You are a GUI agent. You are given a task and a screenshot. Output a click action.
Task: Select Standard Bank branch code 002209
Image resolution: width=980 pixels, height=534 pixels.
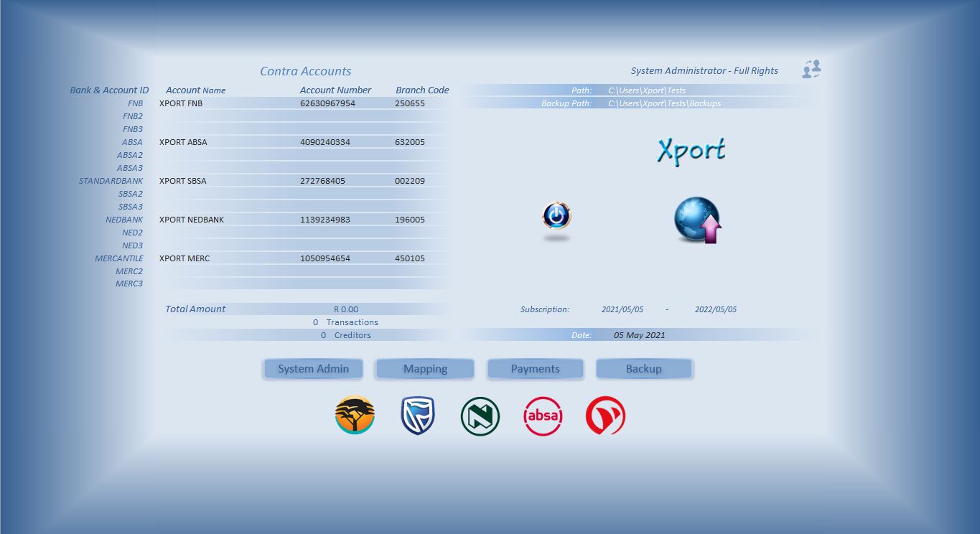410,181
